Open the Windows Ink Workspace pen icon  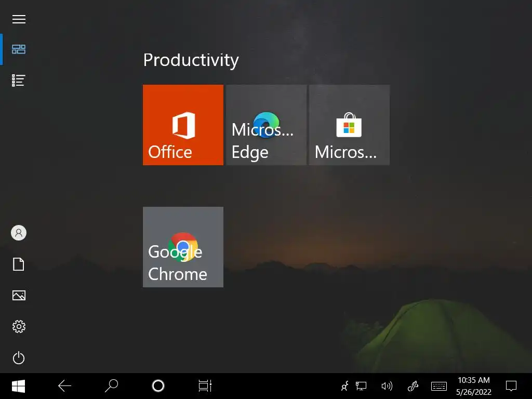pyautogui.click(x=413, y=386)
